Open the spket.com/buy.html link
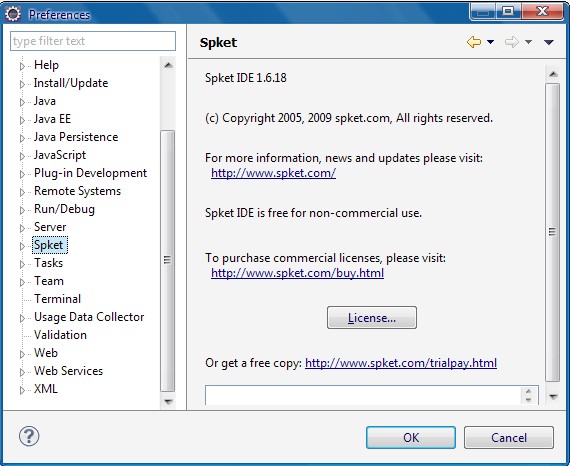Screen dimensions: 570x466 pos(297,273)
